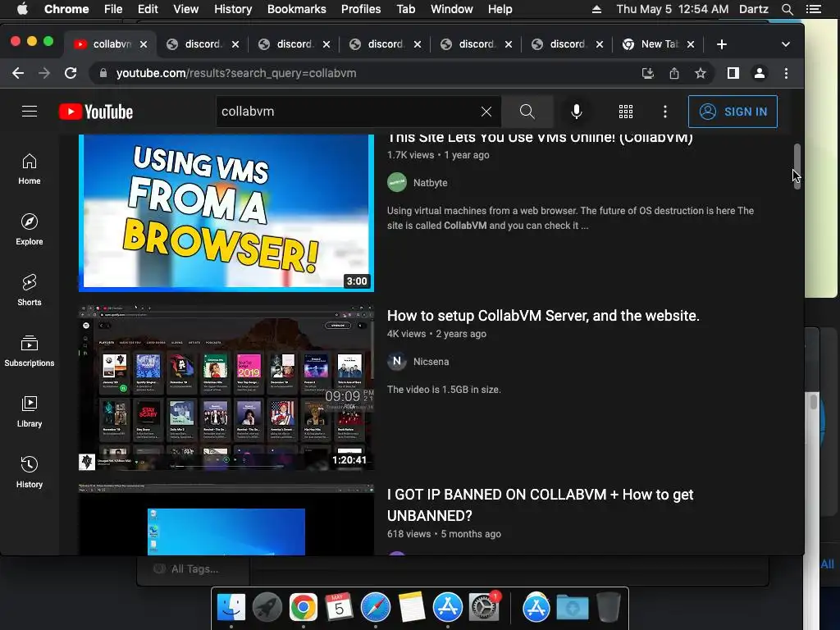840x630 pixels.
Task: Bookmark this page with star
Action: pyautogui.click(x=701, y=73)
